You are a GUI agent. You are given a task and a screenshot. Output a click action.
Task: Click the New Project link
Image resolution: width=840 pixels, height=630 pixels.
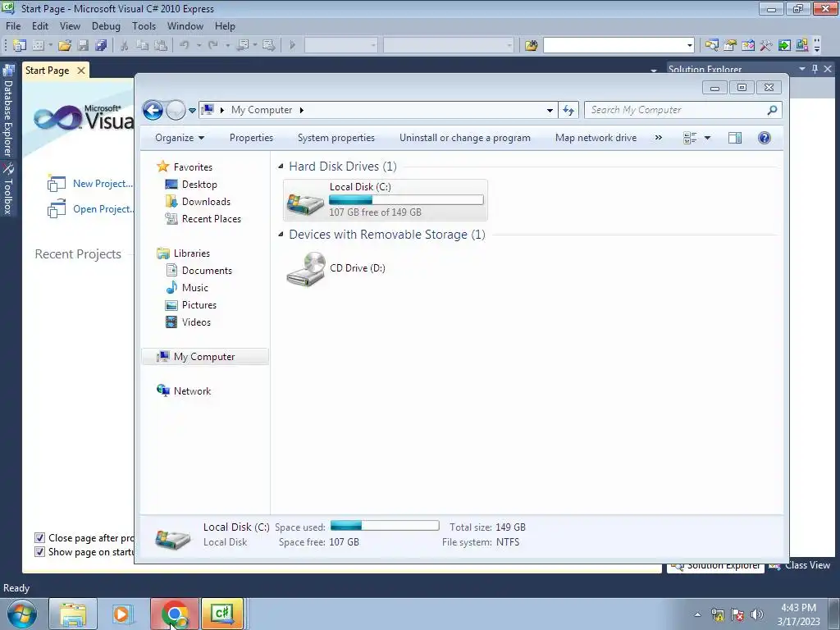103,184
